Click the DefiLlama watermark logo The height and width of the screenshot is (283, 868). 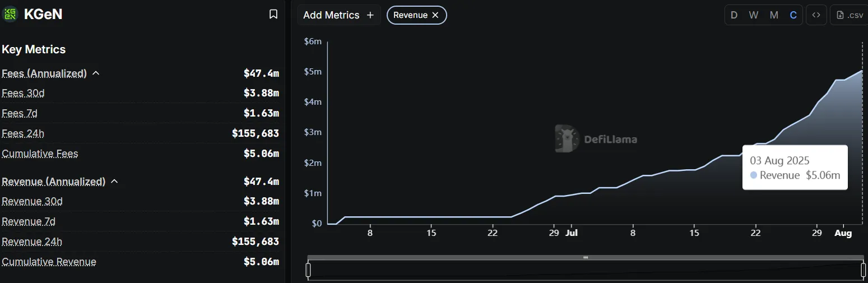[x=567, y=138]
